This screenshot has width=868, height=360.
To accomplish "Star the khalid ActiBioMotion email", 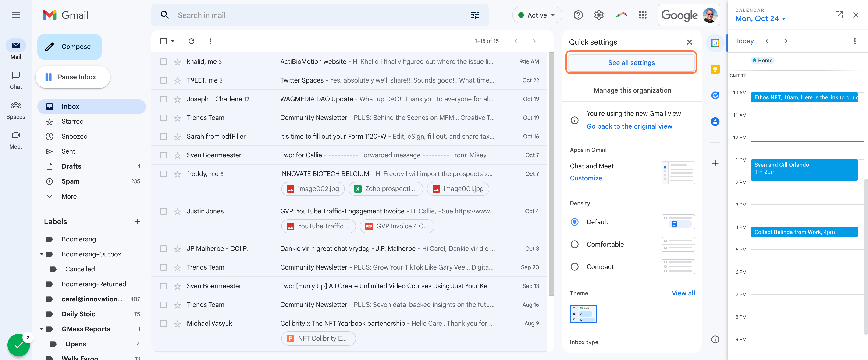I will coord(177,62).
